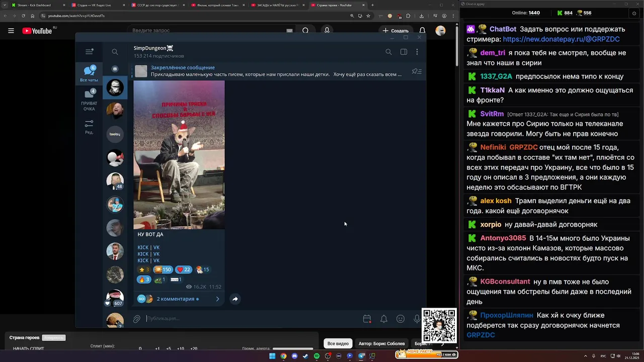Open the YouTube account avatar menu
Screen dimensions: 644x362
pyautogui.click(x=441, y=31)
